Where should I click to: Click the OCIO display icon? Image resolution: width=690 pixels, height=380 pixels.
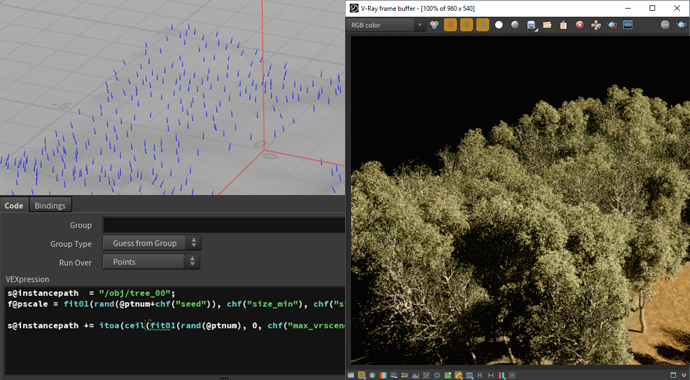point(470,375)
